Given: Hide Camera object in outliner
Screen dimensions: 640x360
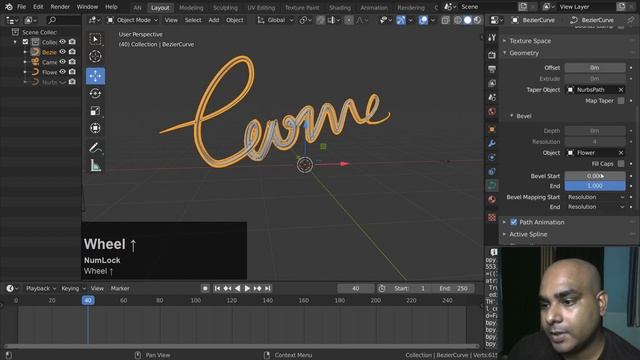Looking at the screenshot, I should [62, 62].
